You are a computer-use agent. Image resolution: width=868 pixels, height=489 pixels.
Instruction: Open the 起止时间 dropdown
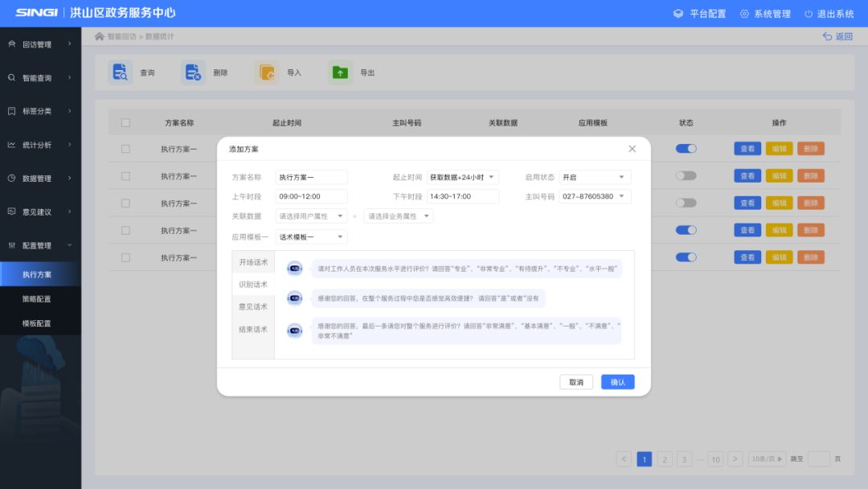click(462, 177)
